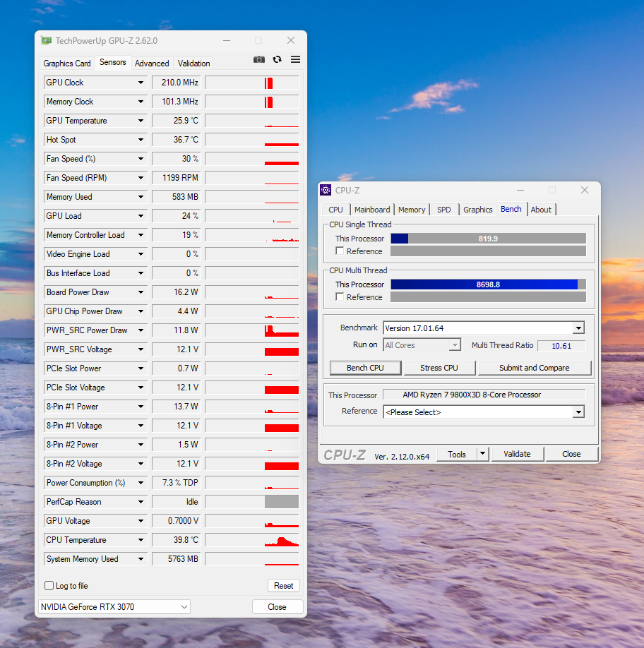Enable Log to file checkbox
The width and height of the screenshot is (644, 648).
coord(49,586)
